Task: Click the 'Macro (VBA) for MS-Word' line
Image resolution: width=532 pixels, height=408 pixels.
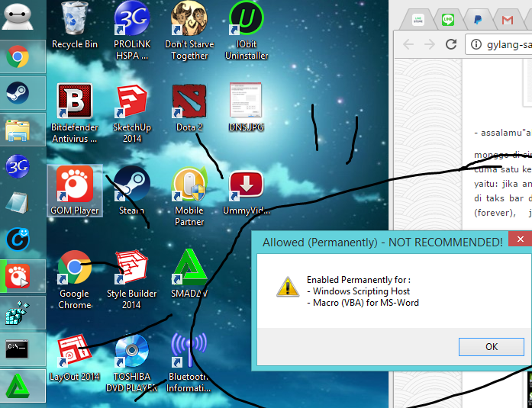Action: click(363, 303)
